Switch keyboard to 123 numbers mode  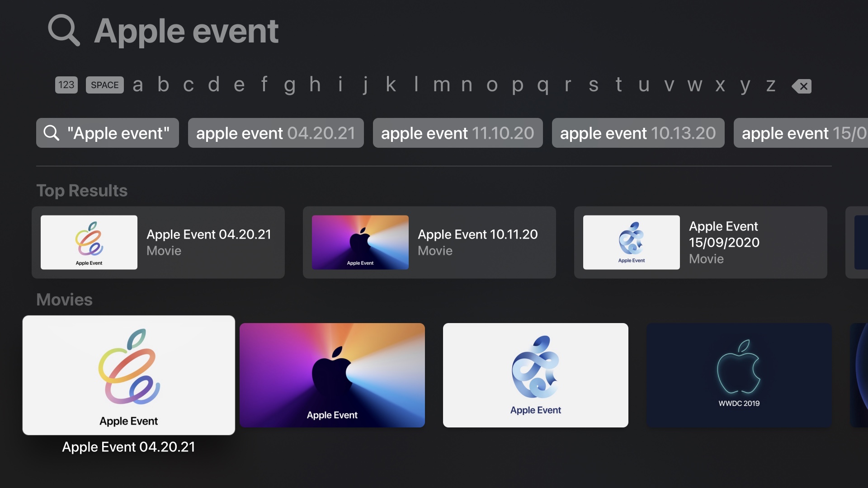pyautogui.click(x=66, y=85)
